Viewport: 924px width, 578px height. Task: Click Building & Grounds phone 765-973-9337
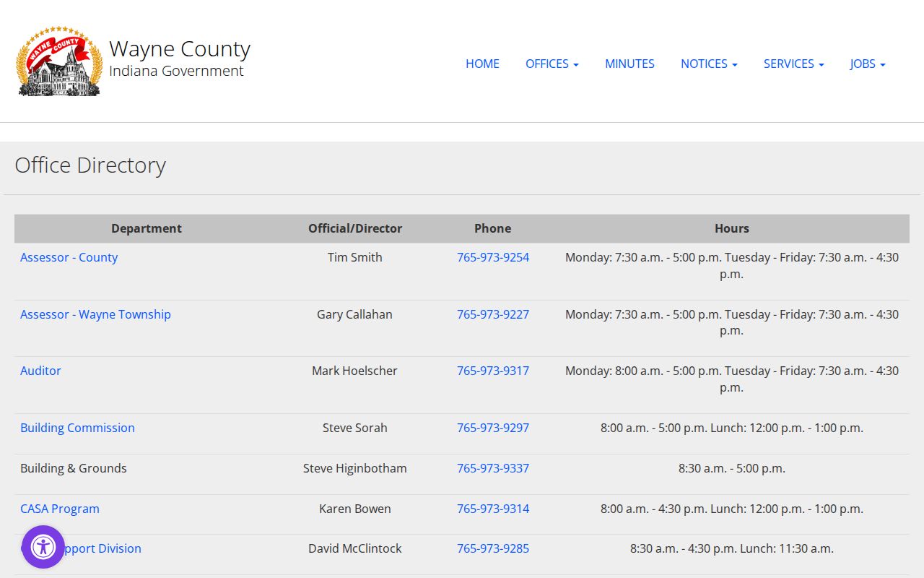coord(493,468)
